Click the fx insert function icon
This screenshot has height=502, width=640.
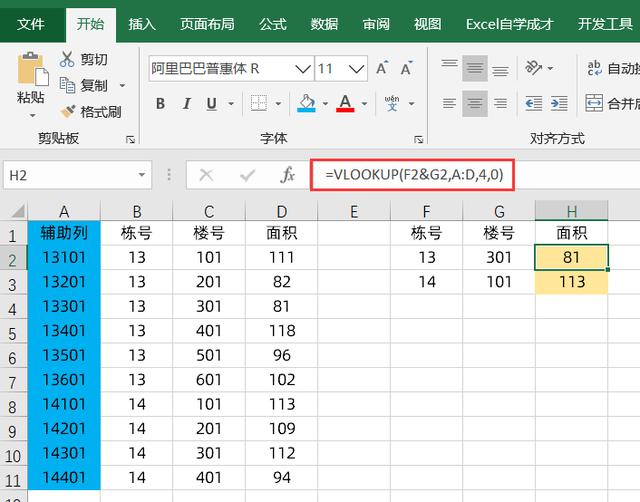coord(288,175)
